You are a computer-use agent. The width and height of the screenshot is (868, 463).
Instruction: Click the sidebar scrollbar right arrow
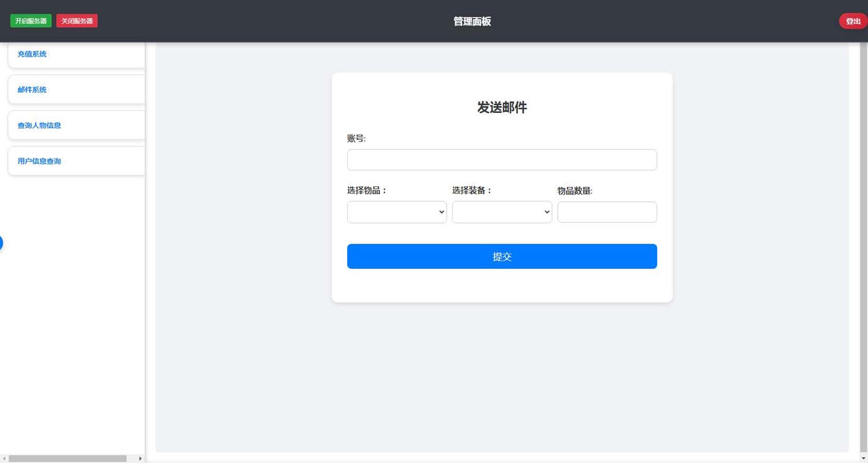(x=140, y=458)
